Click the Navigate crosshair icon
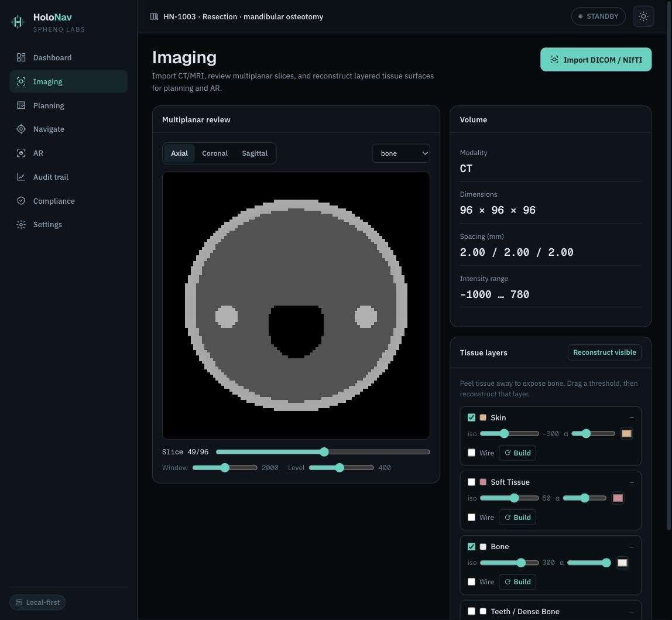 pos(21,129)
